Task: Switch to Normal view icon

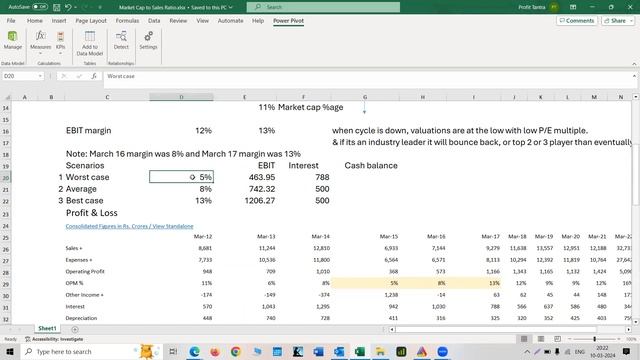Action: tap(524, 339)
